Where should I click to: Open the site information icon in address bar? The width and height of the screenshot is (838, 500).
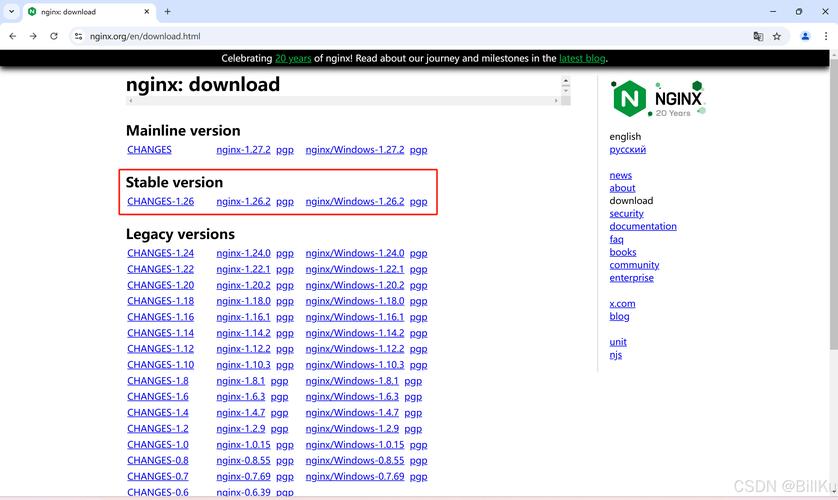pyautogui.click(x=78, y=36)
